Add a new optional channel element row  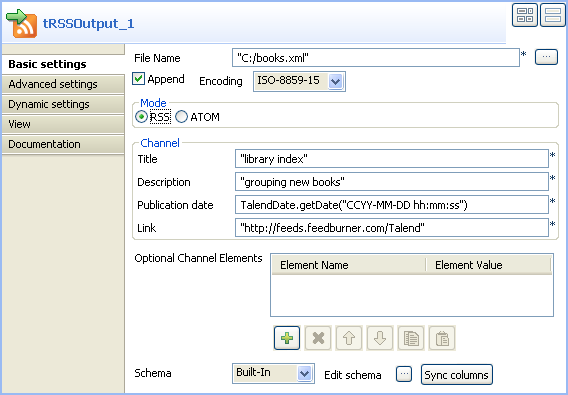287,338
